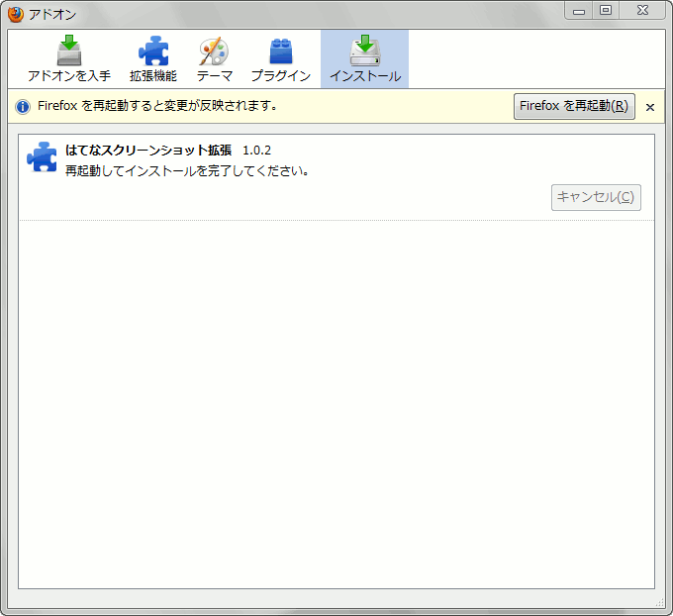This screenshot has width=673, height=616.
Task: Click the window resize grip corner
Action: coord(660,603)
